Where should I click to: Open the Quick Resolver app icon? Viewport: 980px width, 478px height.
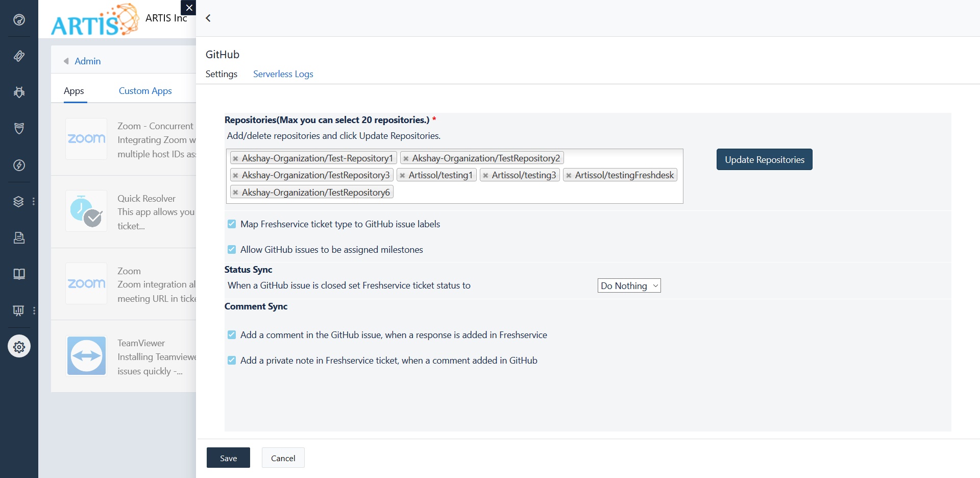[x=86, y=211]
